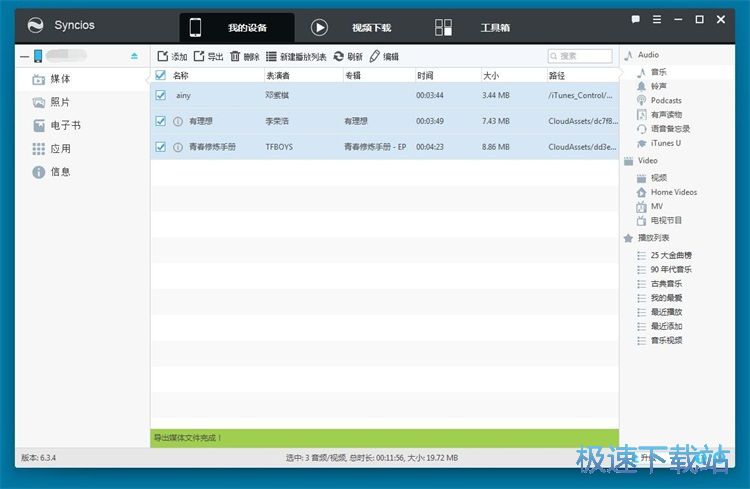Click the Edit (编辑) pencil icon
The image size is (750, 489).
375,57
